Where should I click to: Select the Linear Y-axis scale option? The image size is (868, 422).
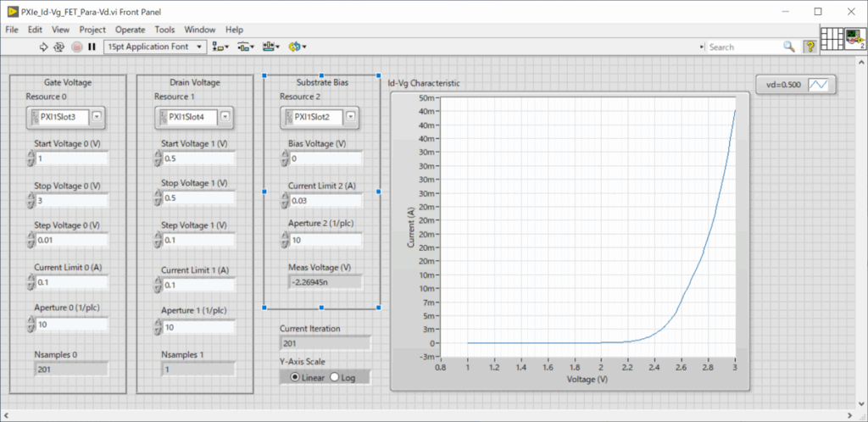pyautogui.click(x=296, y=377)
